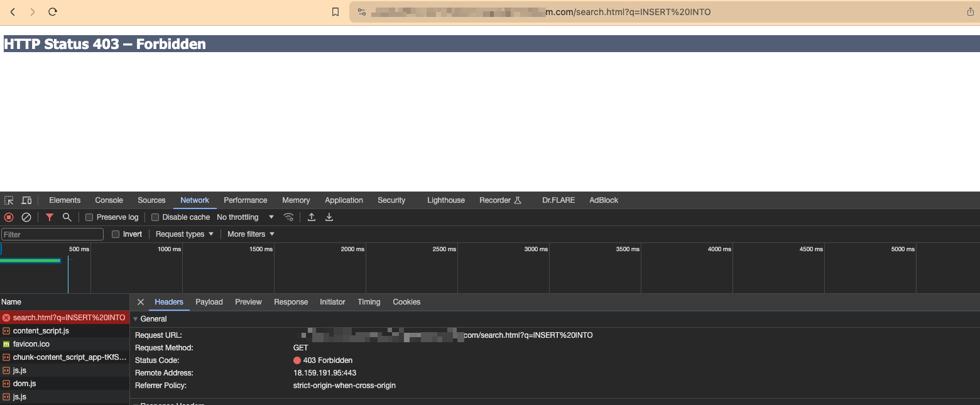Click the bookmark icon beside address bar
This screenshot has width=980, height=405.
point(335,12)
